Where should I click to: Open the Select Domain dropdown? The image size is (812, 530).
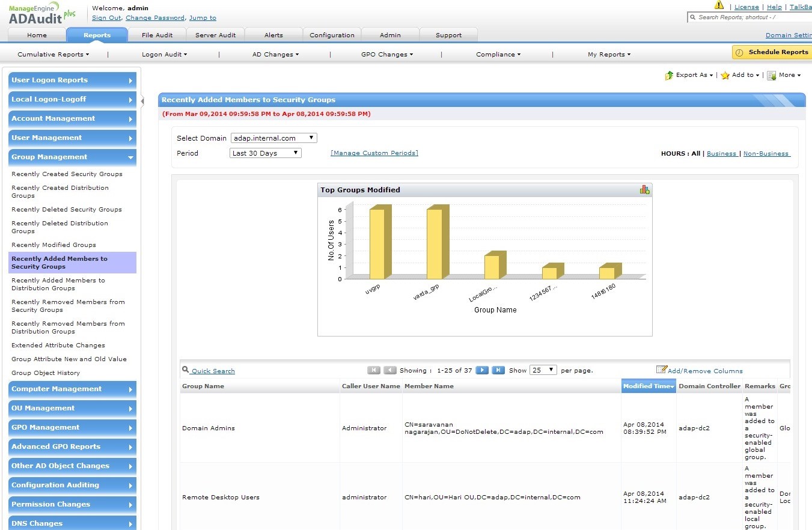(273, 138)
